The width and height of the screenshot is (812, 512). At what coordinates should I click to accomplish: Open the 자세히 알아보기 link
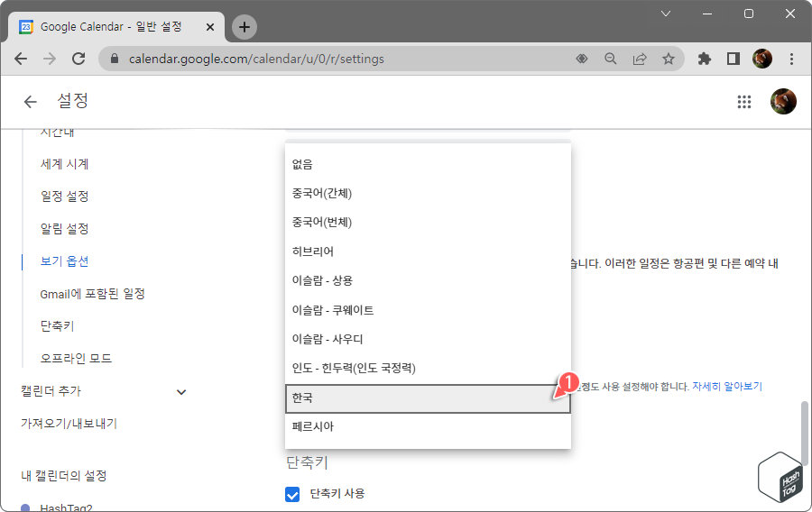tap(727, 387)
